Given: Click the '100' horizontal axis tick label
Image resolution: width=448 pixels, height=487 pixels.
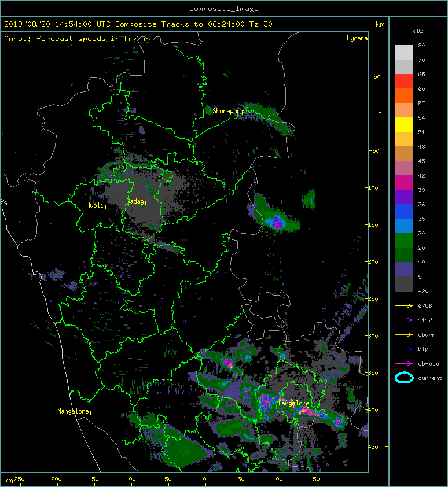Looking at the screenshot, I should 278,479.
